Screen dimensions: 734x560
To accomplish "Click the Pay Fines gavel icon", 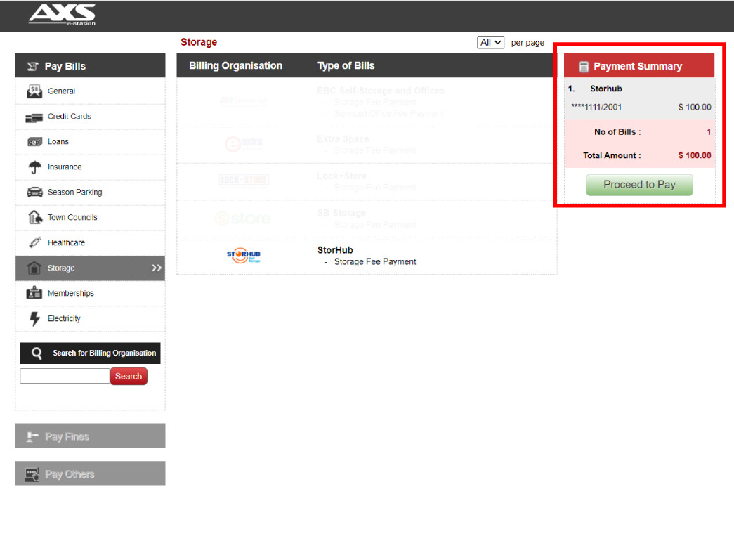I will (32, 436).
